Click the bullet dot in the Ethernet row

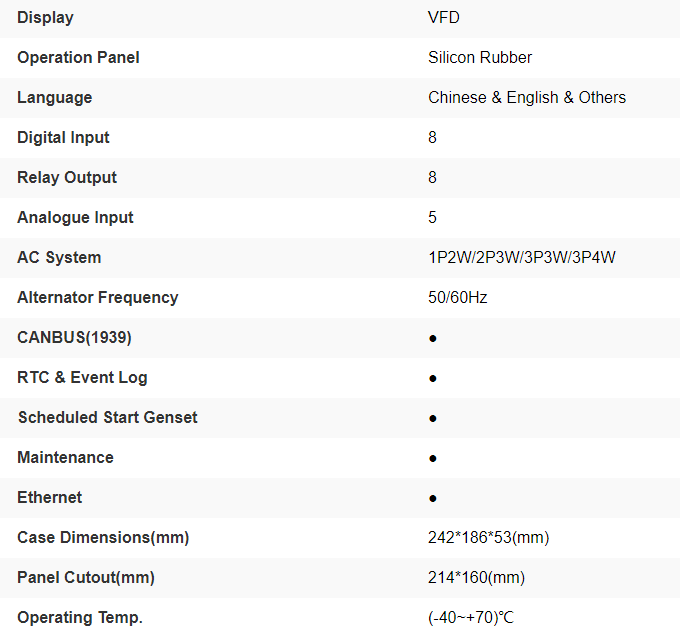tap(433, 498)
